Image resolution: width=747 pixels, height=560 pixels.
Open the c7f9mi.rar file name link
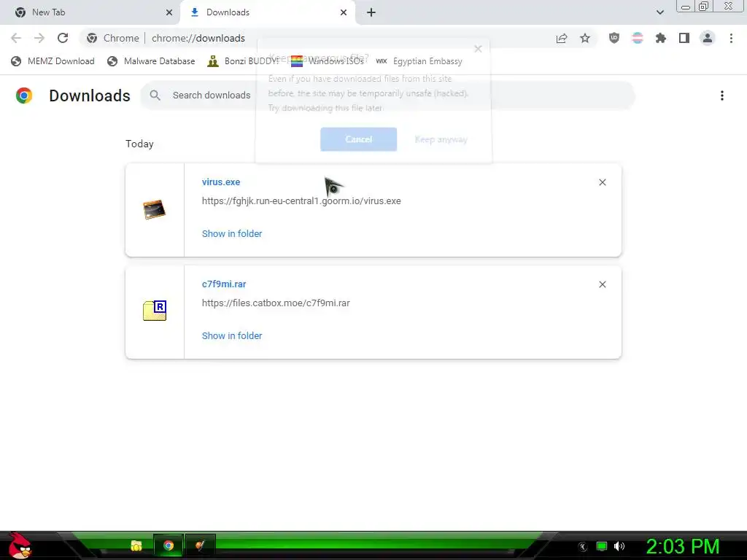click(224, 284)
